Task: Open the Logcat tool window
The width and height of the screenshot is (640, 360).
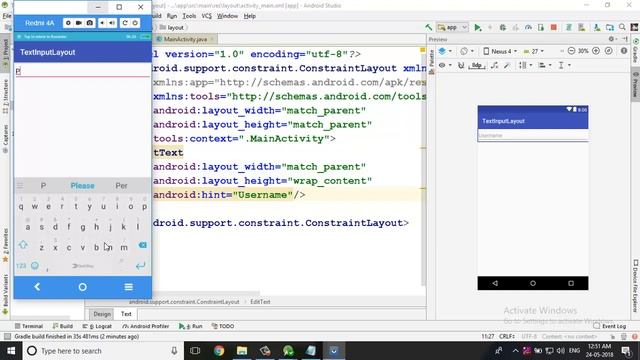Action: 97,326
